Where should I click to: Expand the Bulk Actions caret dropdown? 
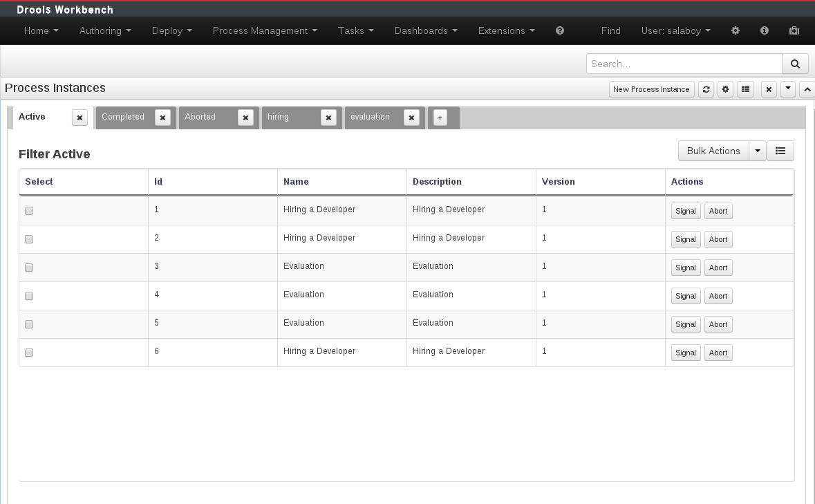[758, 151]
